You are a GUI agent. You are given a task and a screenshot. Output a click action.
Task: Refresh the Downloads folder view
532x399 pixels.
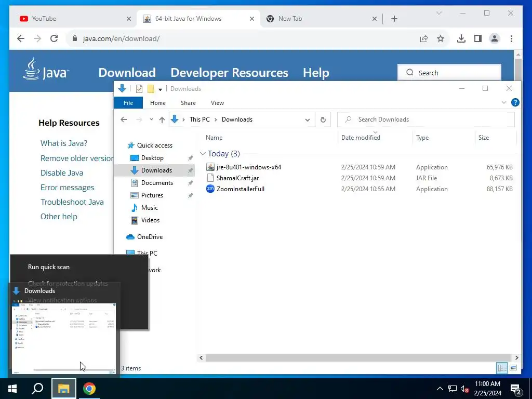(323, 119)
